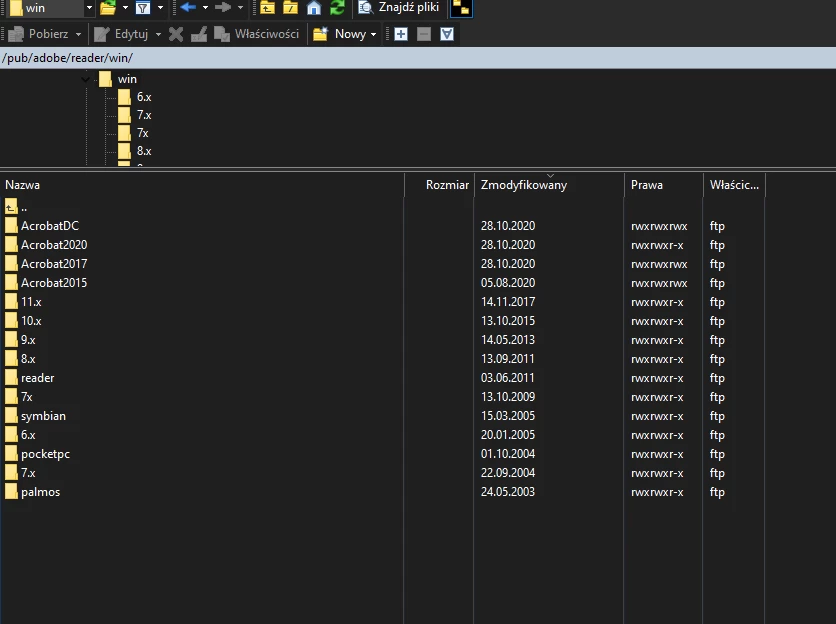Open the filter dropdown arrow
836x624 pixels.
coord(160,7)
